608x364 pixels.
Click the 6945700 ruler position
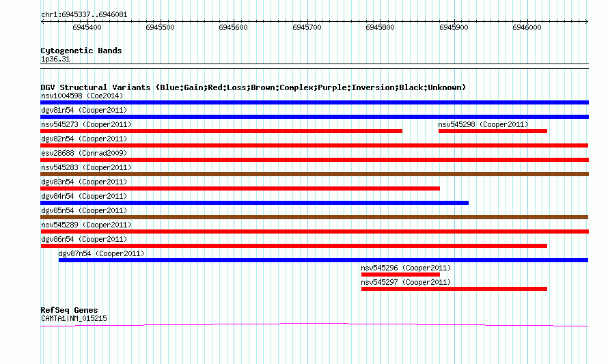pos(307,27)
